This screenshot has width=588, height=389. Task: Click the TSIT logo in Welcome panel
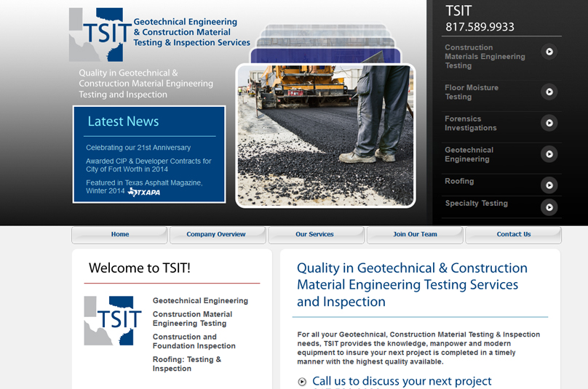(x=113, y=321)
